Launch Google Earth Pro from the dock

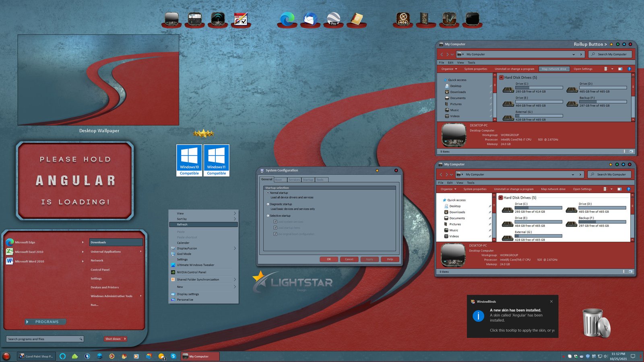[333, 19]
